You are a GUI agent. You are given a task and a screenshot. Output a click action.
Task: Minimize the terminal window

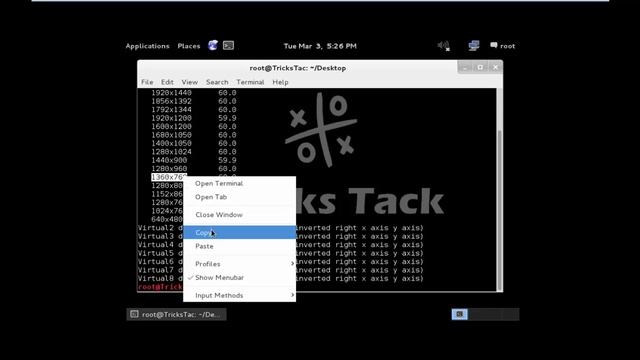pyautogui.click(x=465, y=67)
